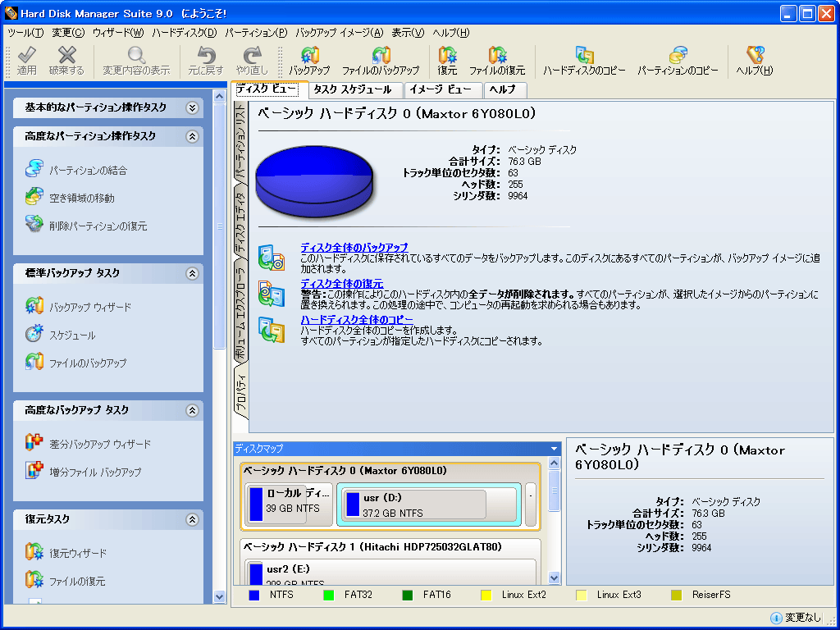Viewport: 840px width, 630px height.
Task: Launch the バックアップ toolbar icon
Action: pyautogui.click(x=309, y=55)
